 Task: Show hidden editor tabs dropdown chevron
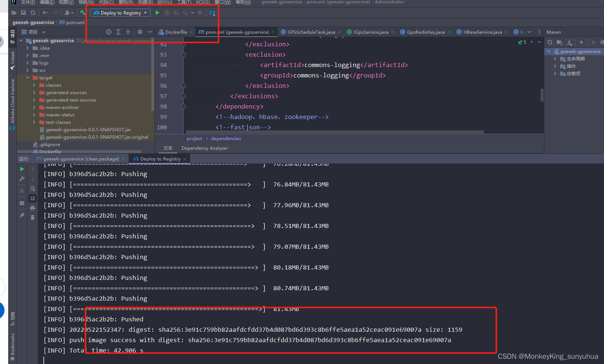coord(529,32)
